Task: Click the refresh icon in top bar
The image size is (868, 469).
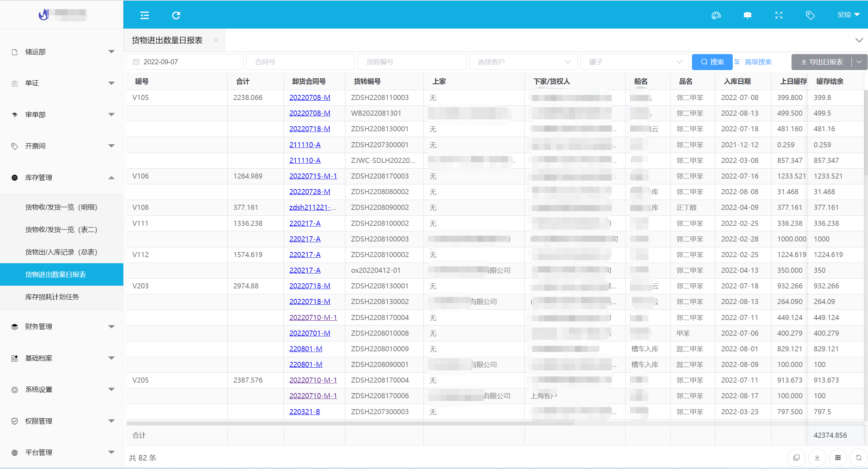Action: coord(176,15)
